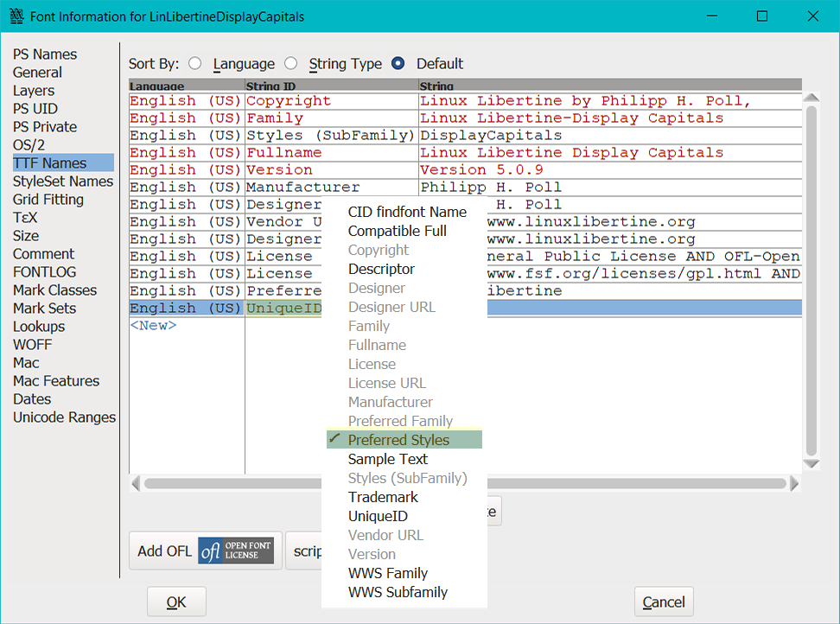Screen dimensions: 840x624
Task: Click the String ID column header
Action: [332, 86]
